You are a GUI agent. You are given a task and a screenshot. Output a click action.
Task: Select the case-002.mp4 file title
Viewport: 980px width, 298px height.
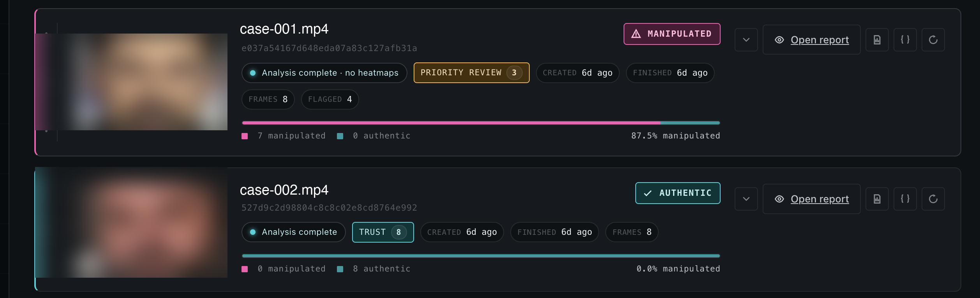[x=284, y=190]
